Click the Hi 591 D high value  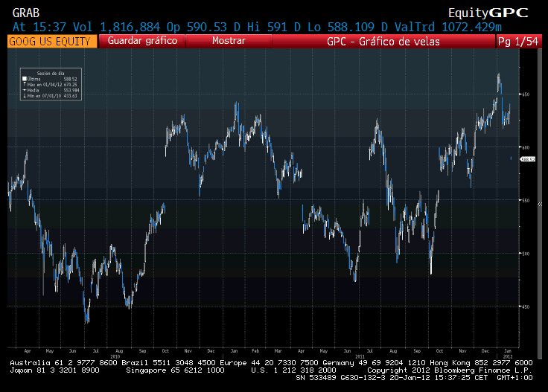[x=274, y=27]
